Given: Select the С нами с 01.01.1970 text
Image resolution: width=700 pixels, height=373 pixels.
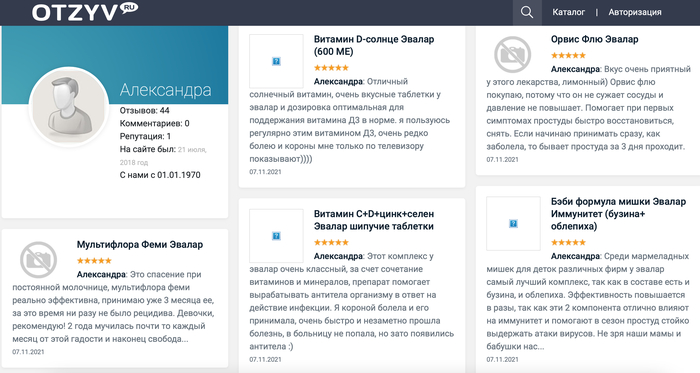Looking at the screenshot, I should pos(160,175).
